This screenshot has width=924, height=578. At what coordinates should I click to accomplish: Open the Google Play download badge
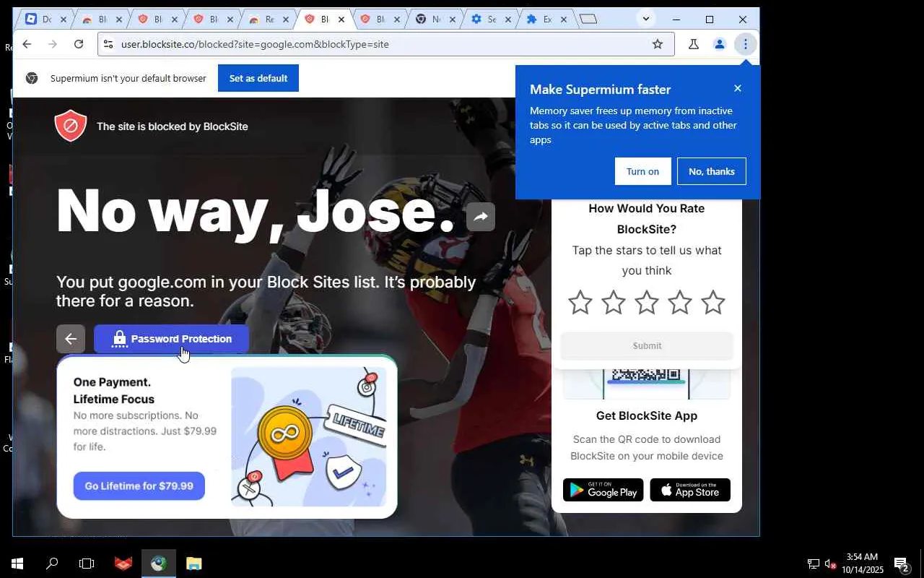point(603,490)
